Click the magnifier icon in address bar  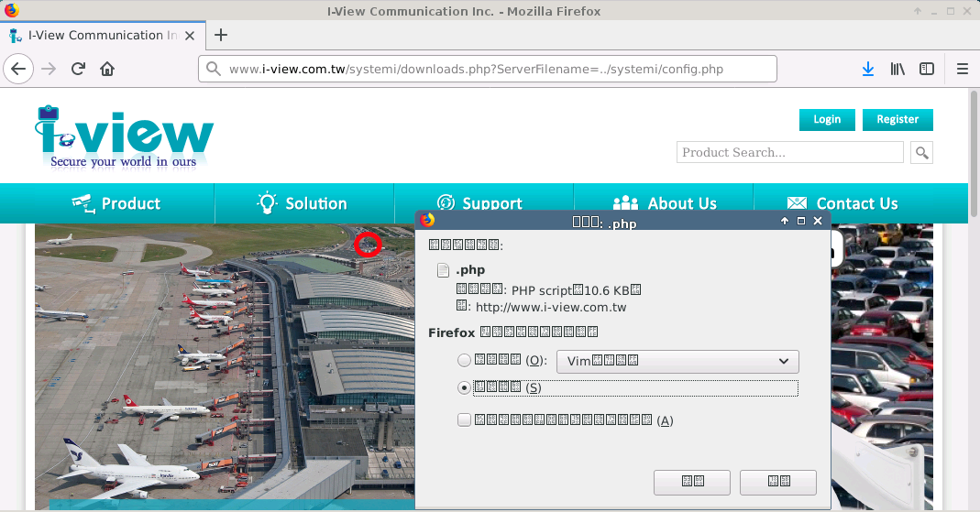(x=213, y=69)
